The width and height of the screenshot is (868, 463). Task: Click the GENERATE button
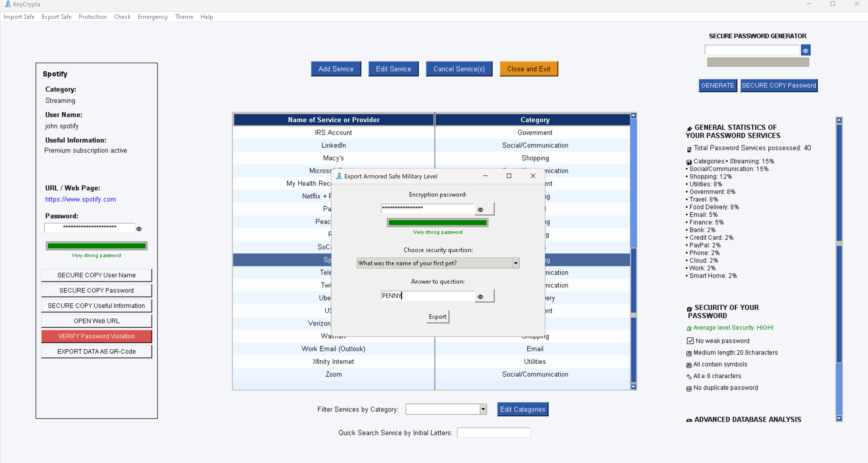click(717, 85)
